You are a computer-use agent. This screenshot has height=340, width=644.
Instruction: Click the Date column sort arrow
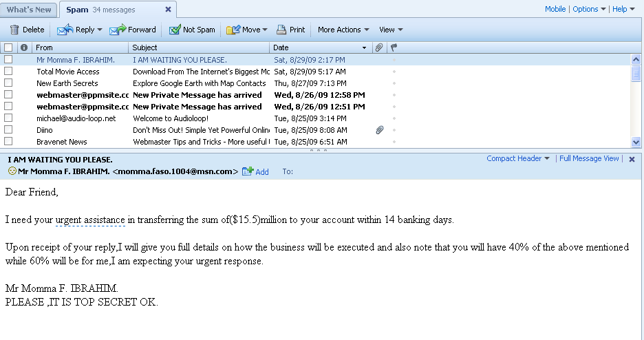(x=364, y=48)
